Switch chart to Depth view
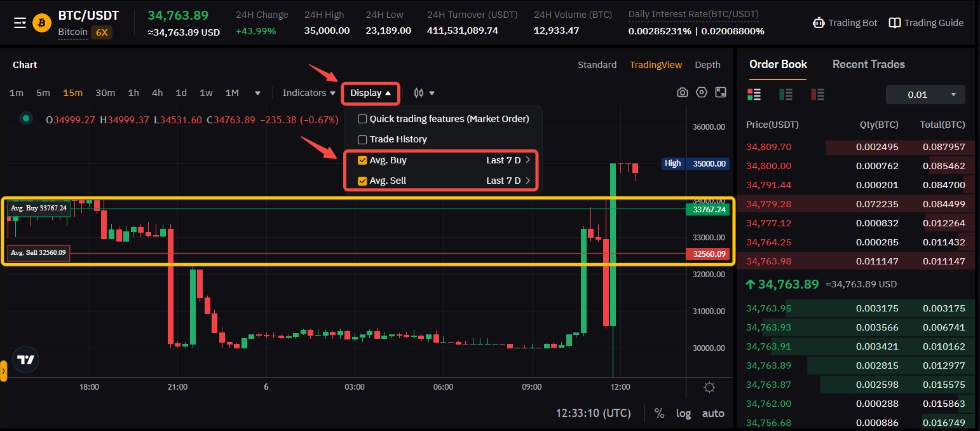The width and height of the screenshot is (980, 431). (707, 64)
